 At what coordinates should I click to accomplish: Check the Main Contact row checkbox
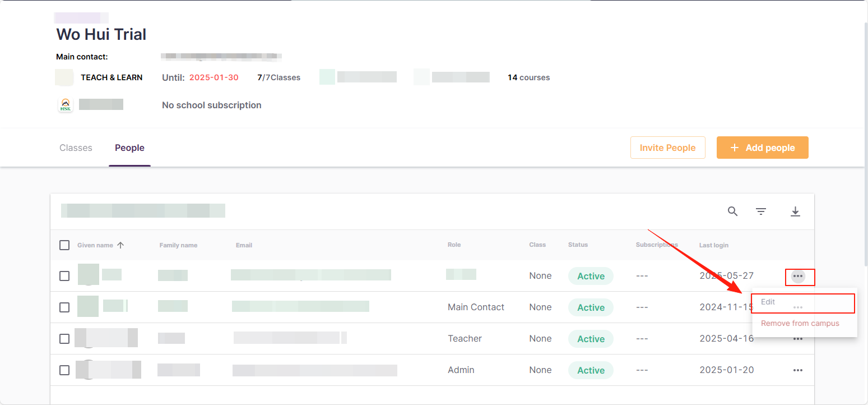click(x=64, y=307)
